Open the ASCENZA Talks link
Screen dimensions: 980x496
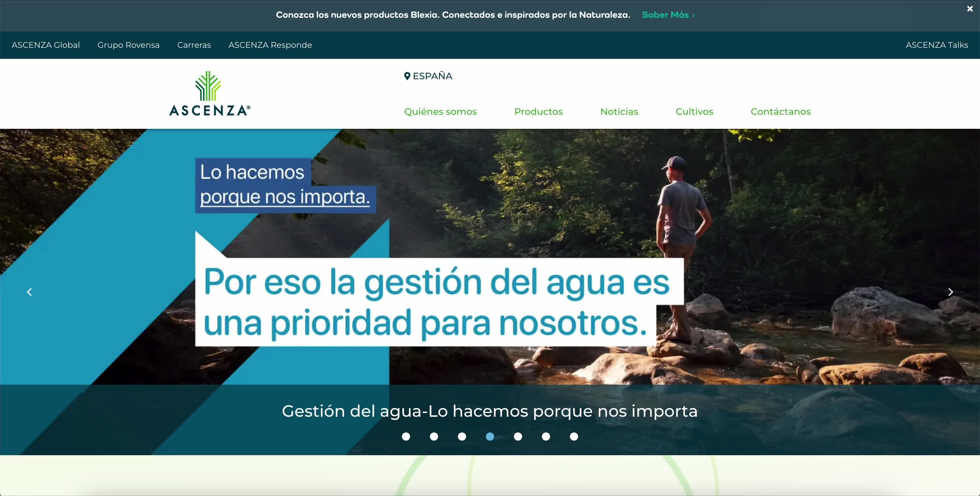point(937,45)
